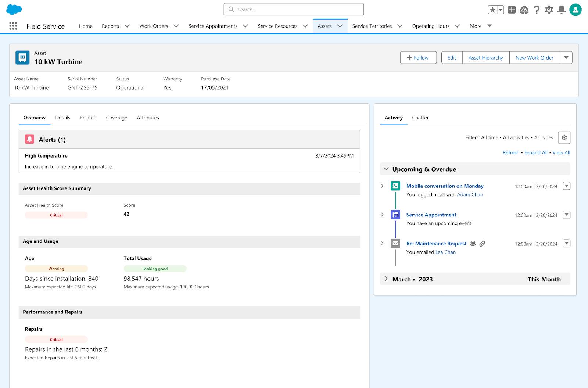Image resolution: width=588 pixels, height=388 pixels.
Task: Switch to the Details tab
Action: tap(62, 118)
